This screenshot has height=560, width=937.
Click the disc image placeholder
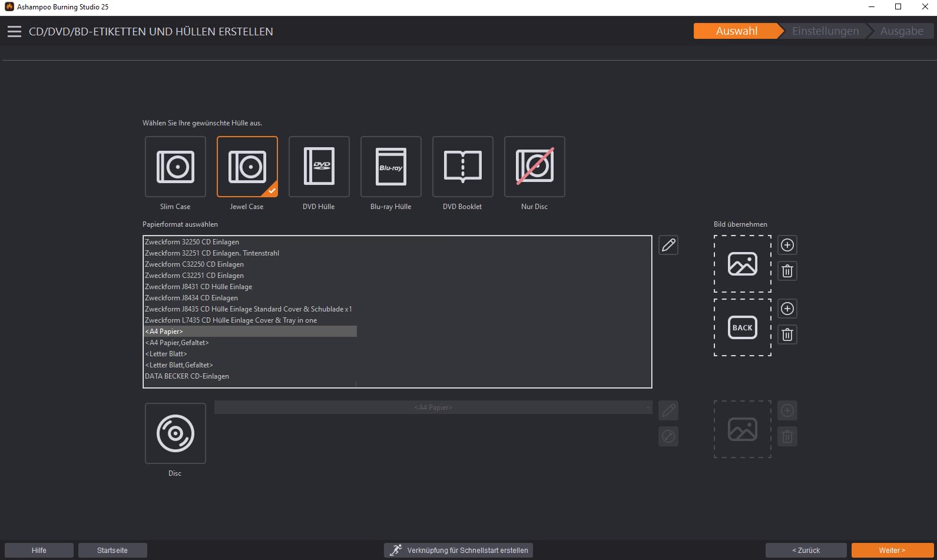coord(743,429)
